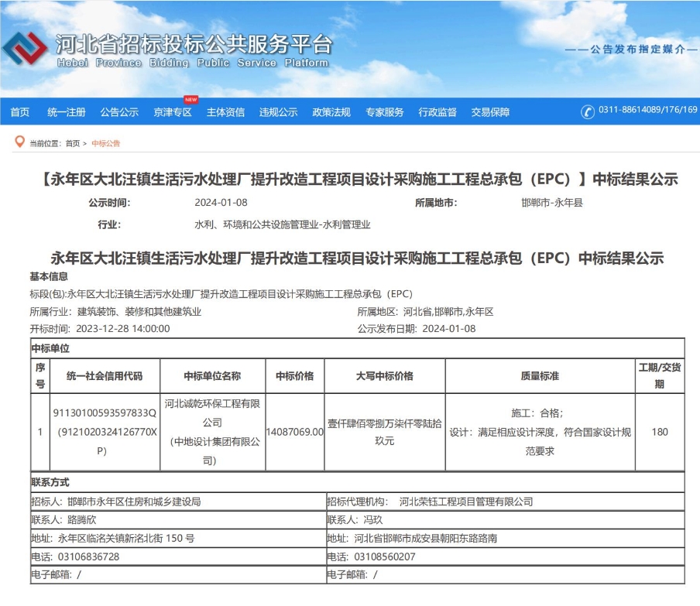The image size is (700, 606).
Task: Open the 行政监督 menu item
Action: pos(437,112)
